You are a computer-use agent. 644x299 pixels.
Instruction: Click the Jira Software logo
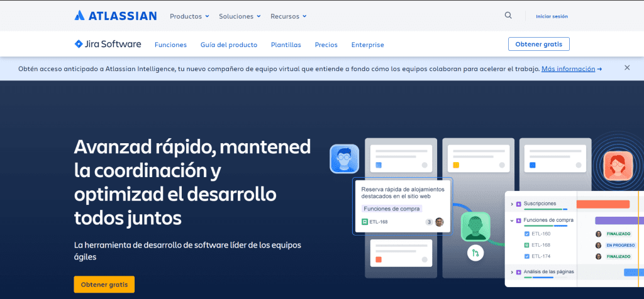(108, 45)
